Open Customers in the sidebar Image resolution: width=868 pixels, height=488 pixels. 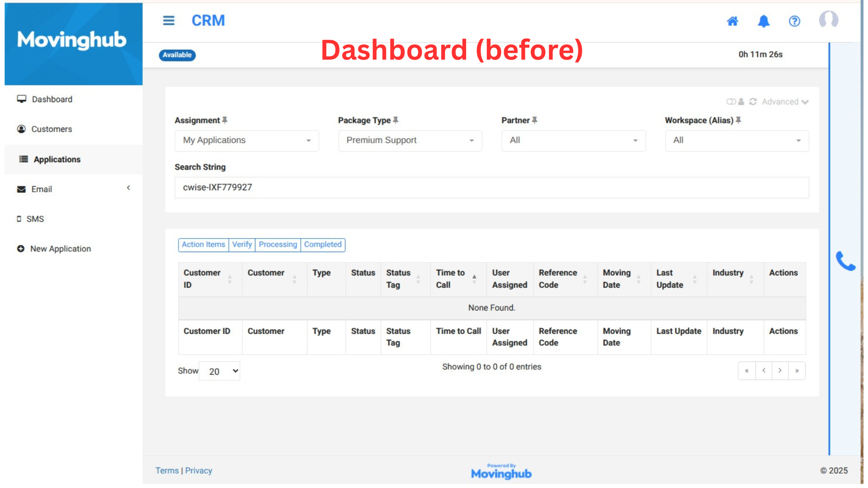tap(52, 130)
